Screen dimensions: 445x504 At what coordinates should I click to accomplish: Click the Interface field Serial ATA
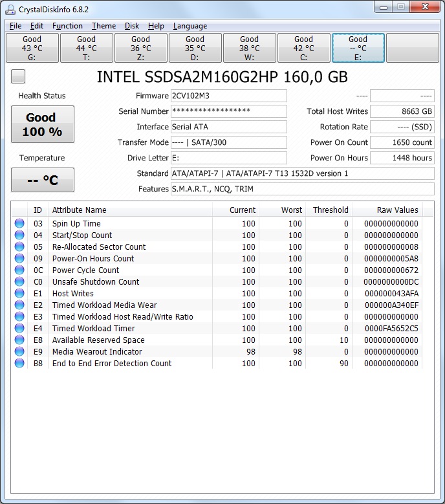pyautogui.click(x=229, y=127)
